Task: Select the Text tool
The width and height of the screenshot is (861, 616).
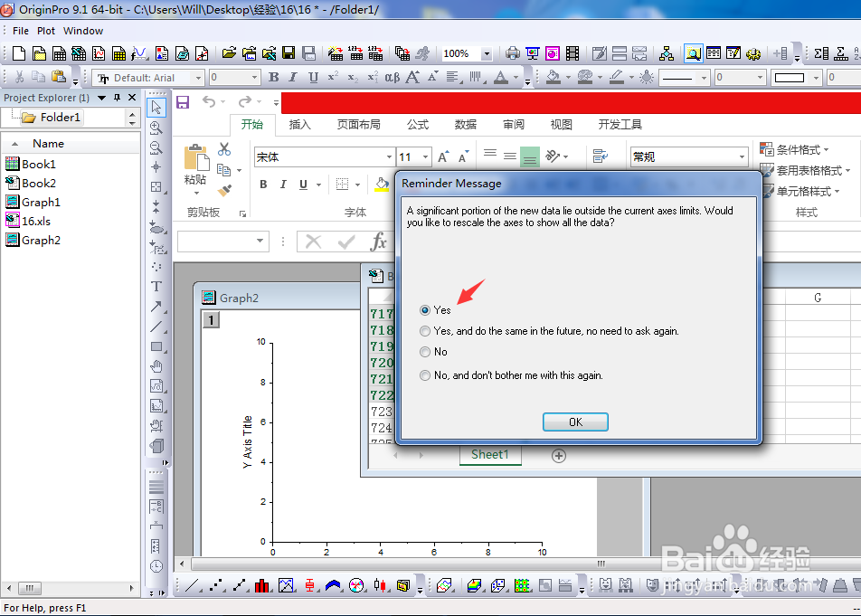Action: point(156,286)
